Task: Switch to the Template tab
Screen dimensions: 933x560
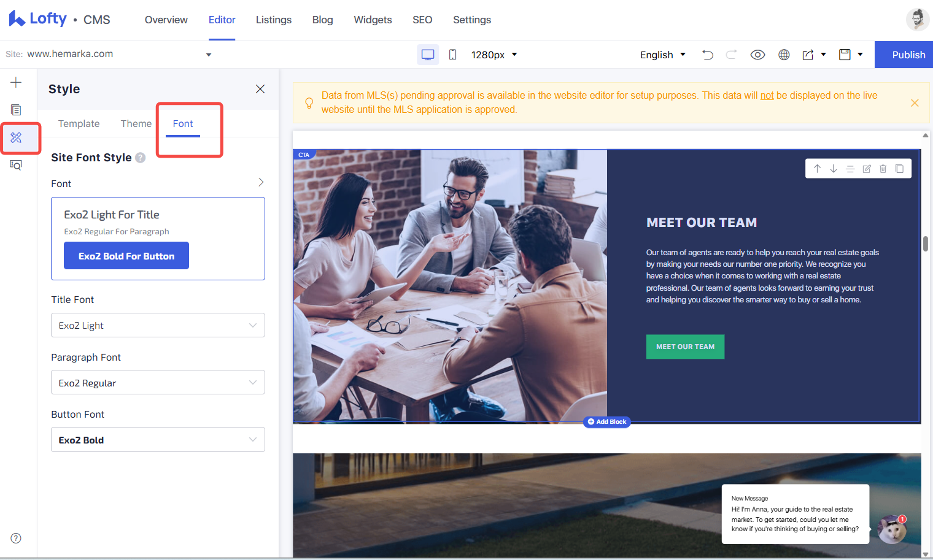Action: click(x=79, y=123)
